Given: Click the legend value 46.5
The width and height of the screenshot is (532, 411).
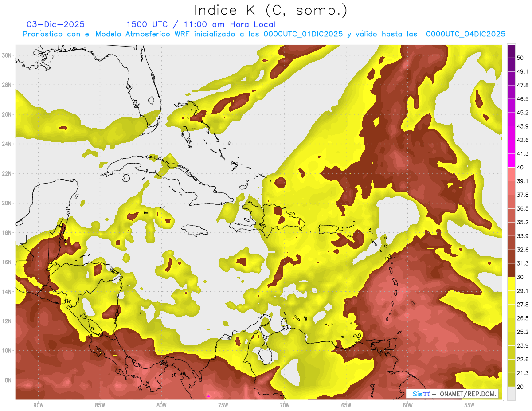Looking at the screenshot, I should (x=523, y=99).
